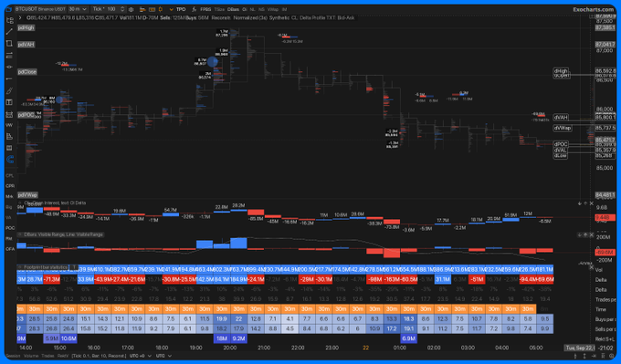Select the trend line drawing tool
Screen dimensions: 621x364
[9, 32]
